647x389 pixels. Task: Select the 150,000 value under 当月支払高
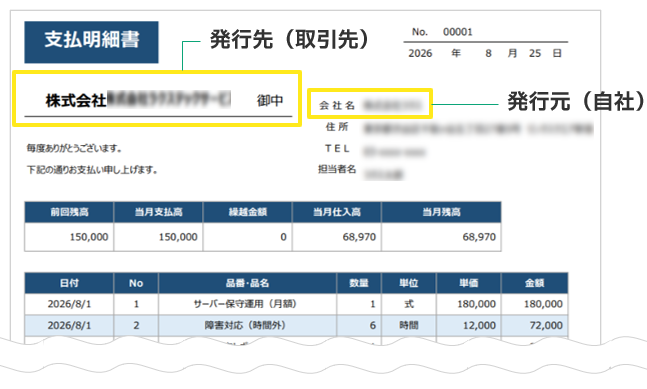click(x=178, y=237)
